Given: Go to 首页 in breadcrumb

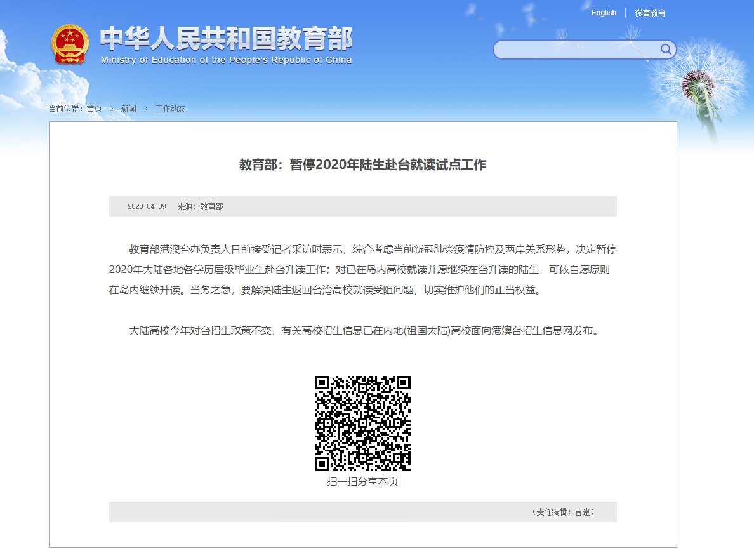Looking at the screenshot, I should tap(94, 109).
